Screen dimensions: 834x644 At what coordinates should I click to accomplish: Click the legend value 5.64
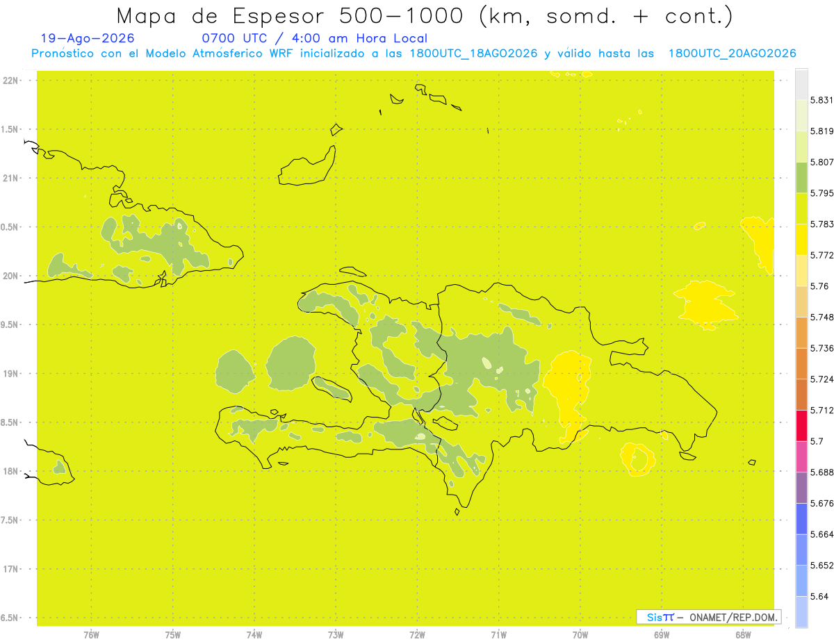[819, 596]
